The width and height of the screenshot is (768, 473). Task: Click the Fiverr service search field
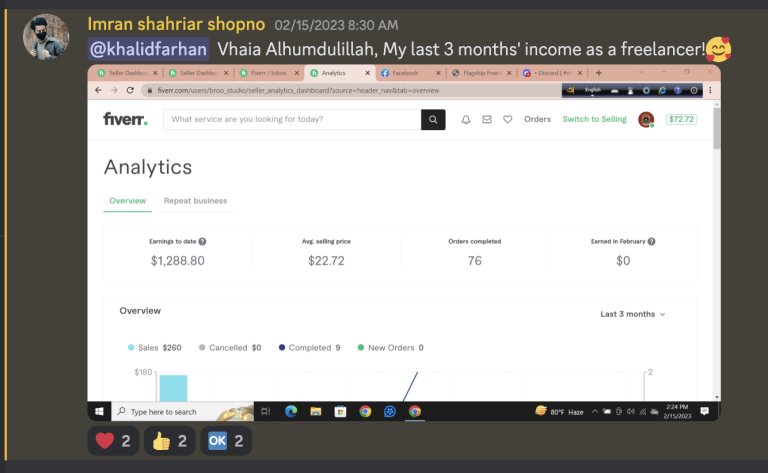coord(292,119)
